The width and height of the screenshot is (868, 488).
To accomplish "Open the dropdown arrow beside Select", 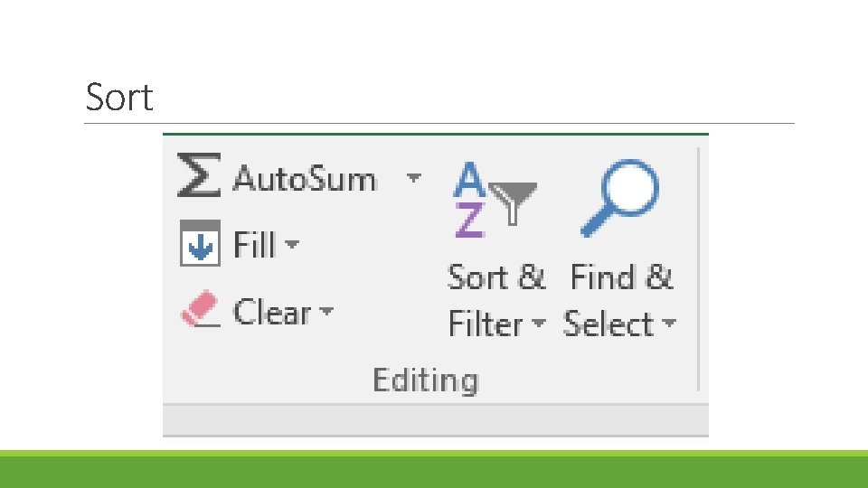I will pyautogui.click(x=669, y=323).
